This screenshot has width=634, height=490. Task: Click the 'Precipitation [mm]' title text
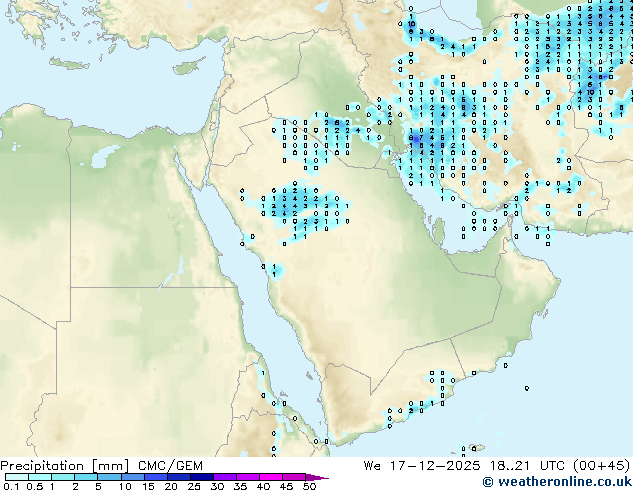[65, 466]
